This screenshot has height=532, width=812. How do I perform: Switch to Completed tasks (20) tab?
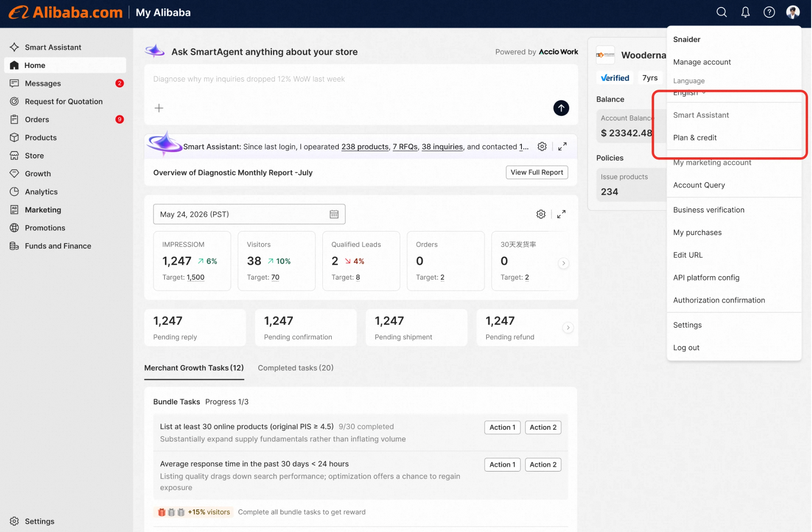coord(296,368)
